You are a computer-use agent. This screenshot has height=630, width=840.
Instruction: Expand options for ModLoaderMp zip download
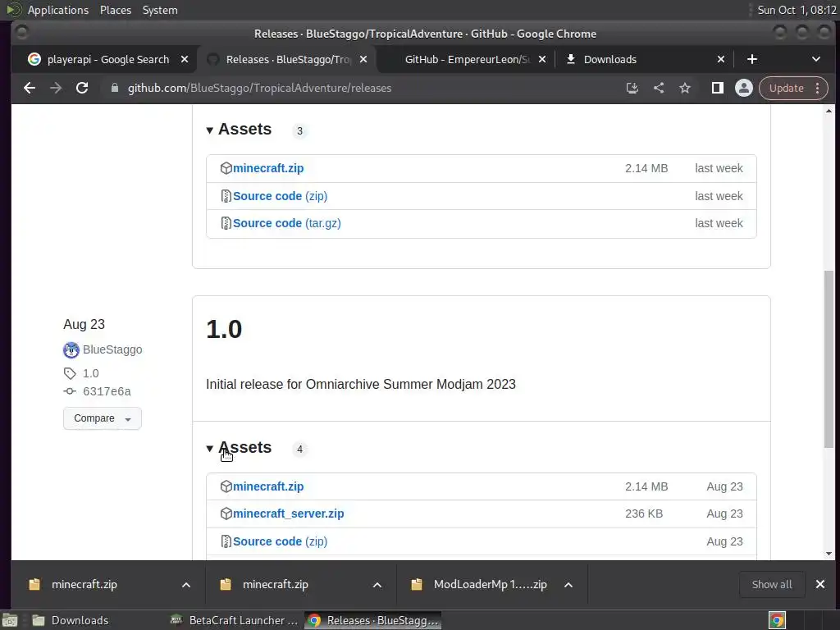(x=568, y=584)
